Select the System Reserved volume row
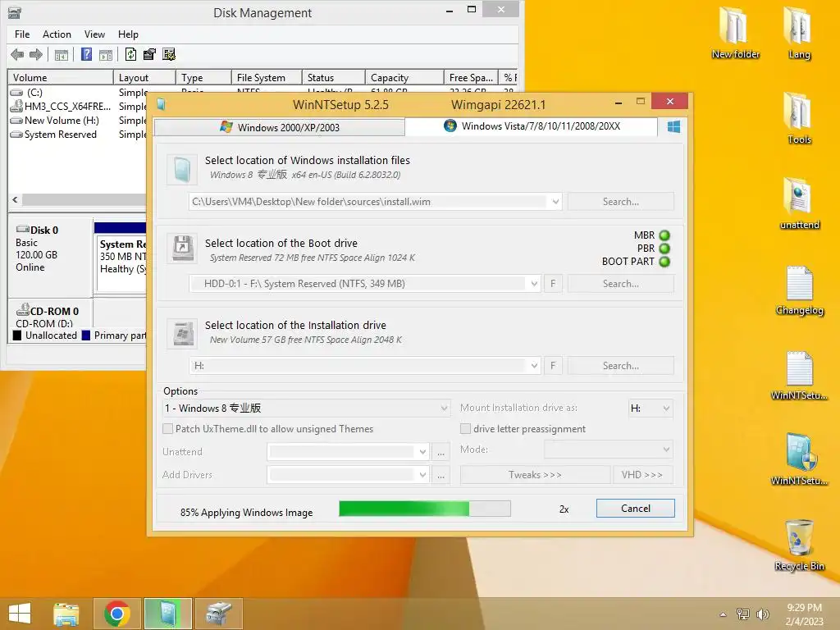The image size is (840, 630). click(x=76, y=135)
